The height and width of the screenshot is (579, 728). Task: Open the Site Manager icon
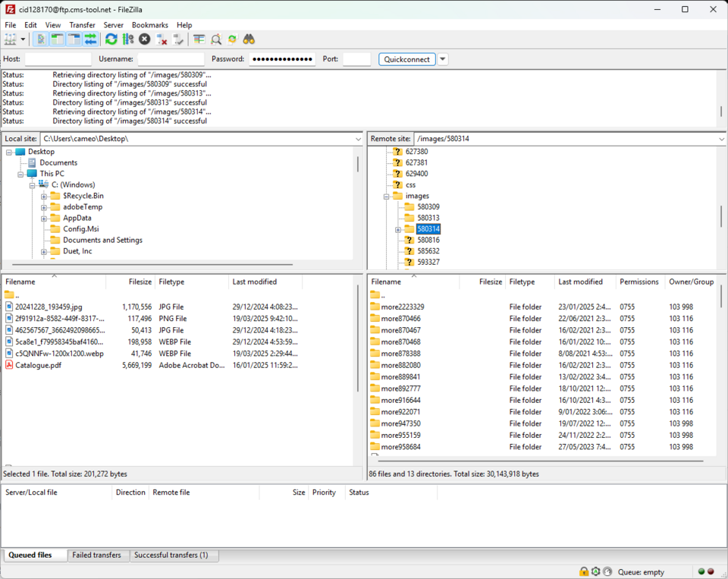11,39
